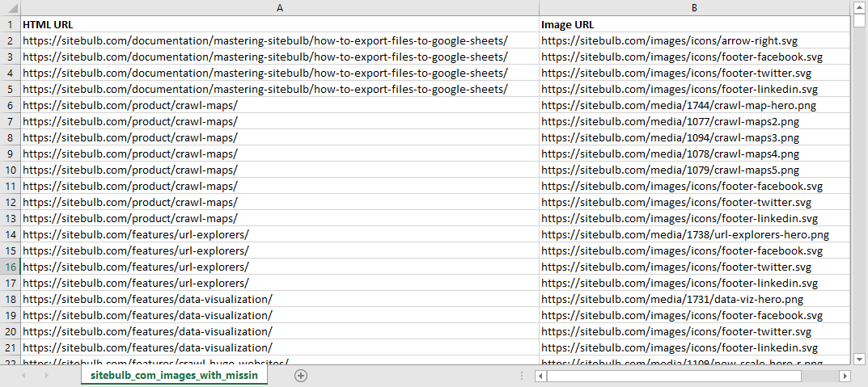Select column B header
Viewport: 868px width, 387px height.
click(694, 8)
